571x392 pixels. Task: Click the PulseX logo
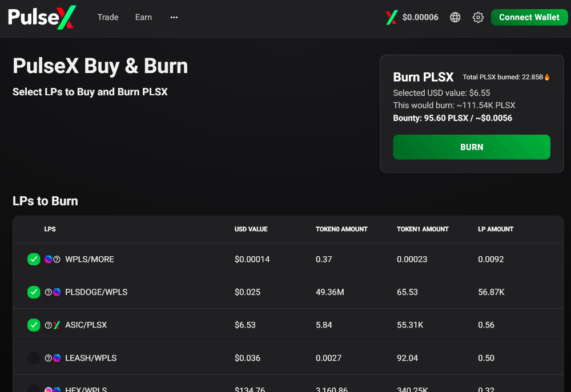(42, 17)
